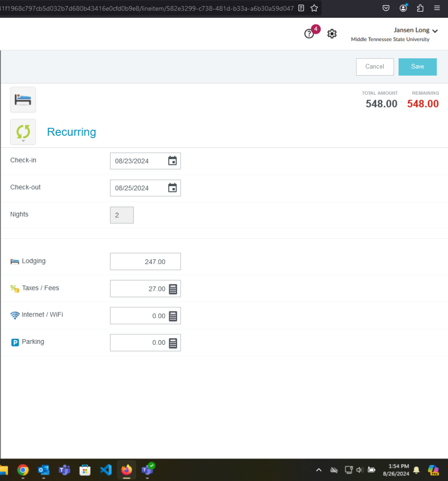The height and width of the screenshot is (481, 448).
Task: Click the Middle Tennessee State University text
Action: [x=390, y=39]
